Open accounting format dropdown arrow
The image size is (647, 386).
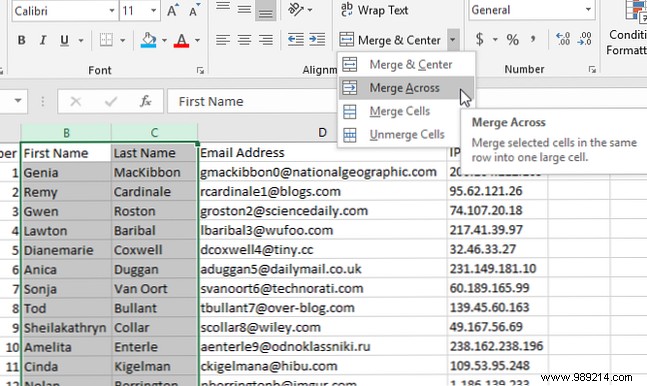pos(495,40)
